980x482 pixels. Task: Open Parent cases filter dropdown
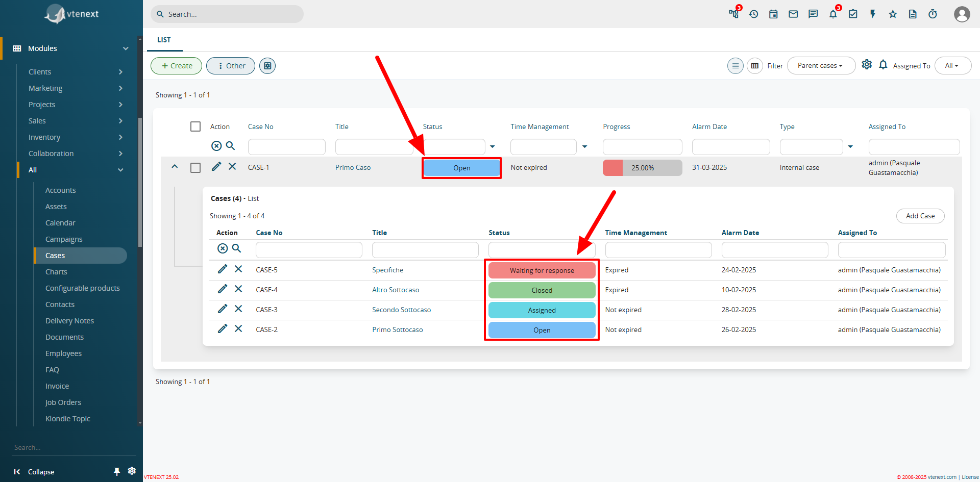pyautogui.click(x=821, y=65)
